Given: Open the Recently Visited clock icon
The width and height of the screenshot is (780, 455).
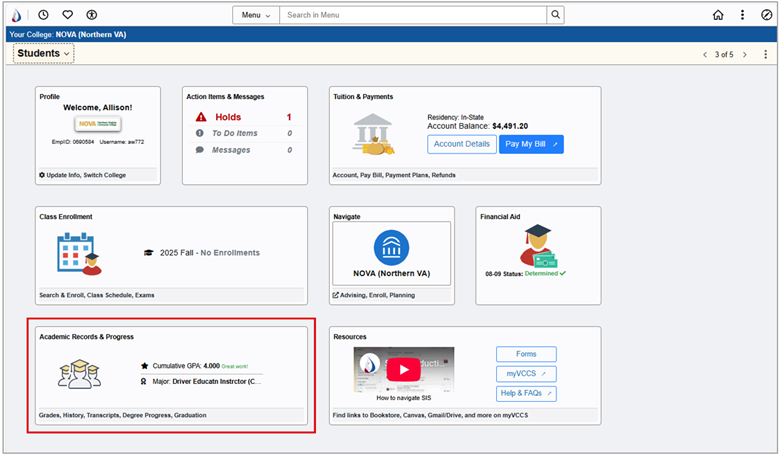Looking at the screenshot, I should click(x=43, y=15).
